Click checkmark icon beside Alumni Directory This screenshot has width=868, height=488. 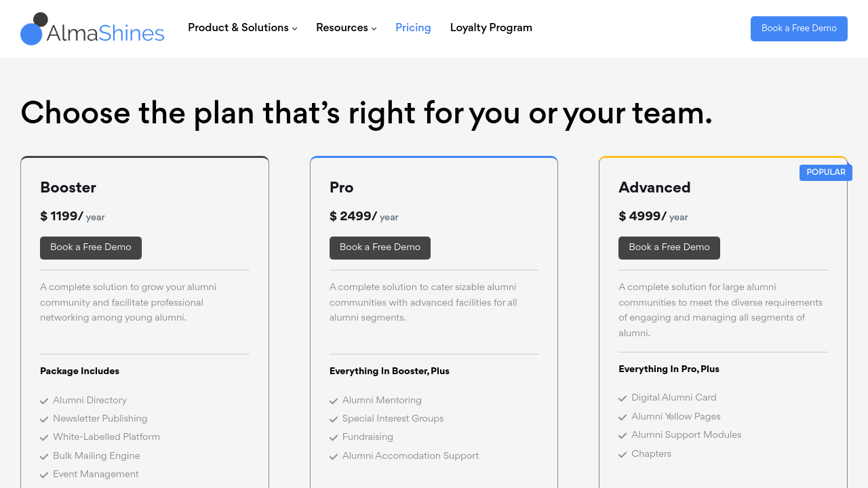pyautogui.click(x=44, y=401)
